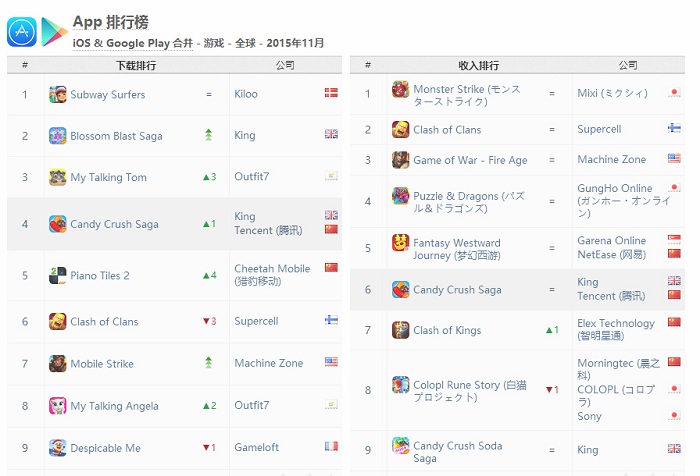Click the App Store icon in header

tap(22, 32)
